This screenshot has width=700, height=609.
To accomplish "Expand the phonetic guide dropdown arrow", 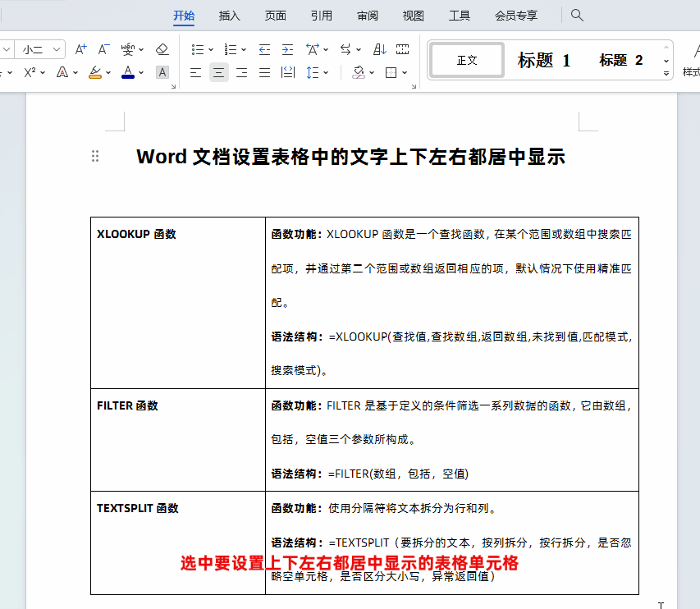I will coord(141,49).
